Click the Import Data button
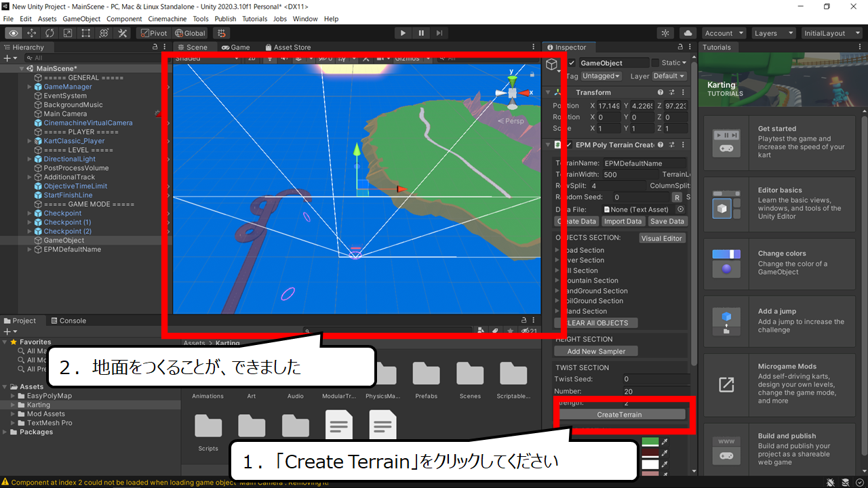 click(623, 221)
